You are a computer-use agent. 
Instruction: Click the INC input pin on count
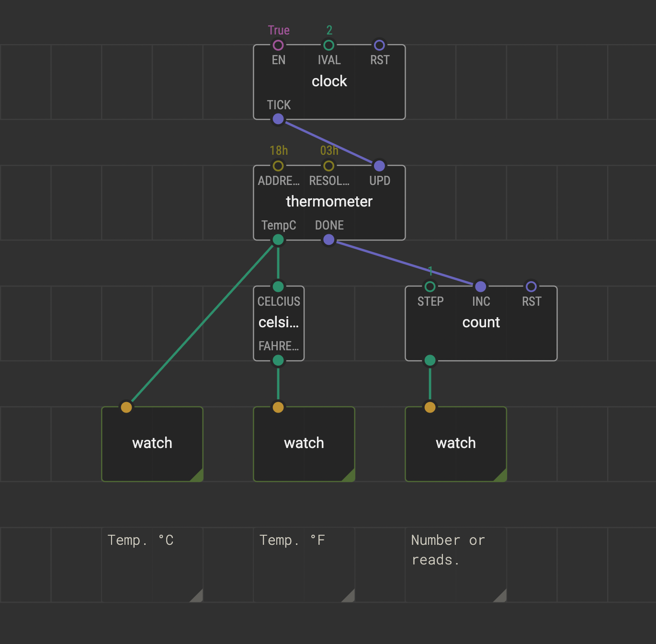click(481, 287)
